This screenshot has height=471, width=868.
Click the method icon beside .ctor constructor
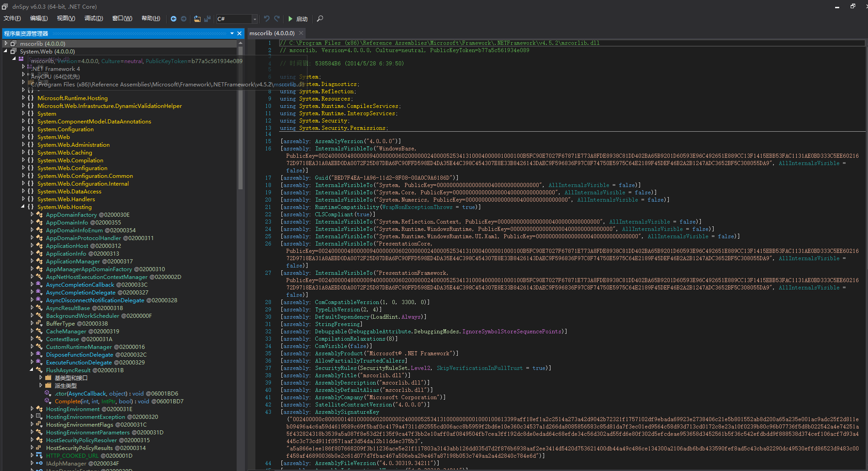[48, 393]
